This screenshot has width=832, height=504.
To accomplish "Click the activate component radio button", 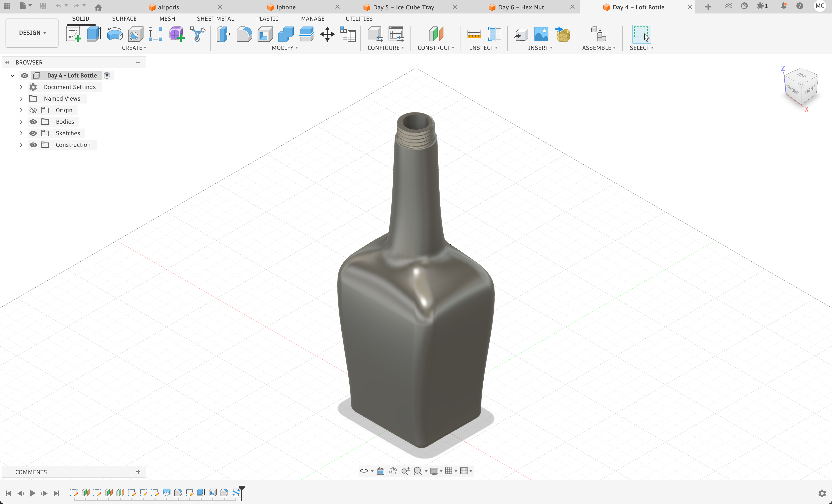I will point(107,75).
